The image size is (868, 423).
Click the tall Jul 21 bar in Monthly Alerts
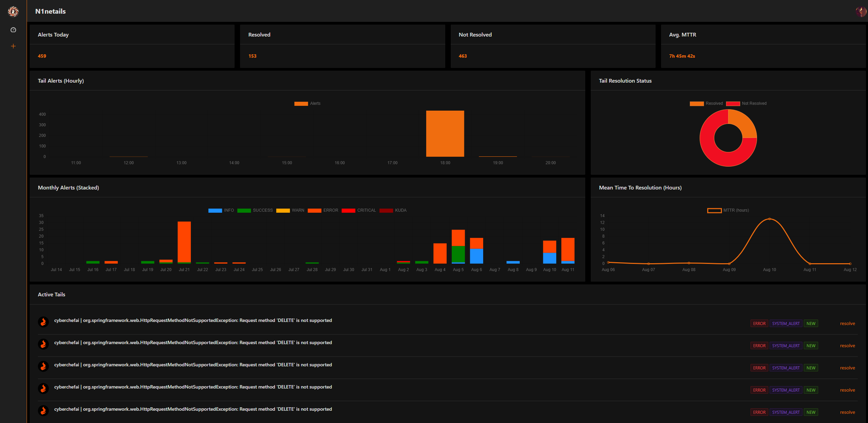coord(184,242)
